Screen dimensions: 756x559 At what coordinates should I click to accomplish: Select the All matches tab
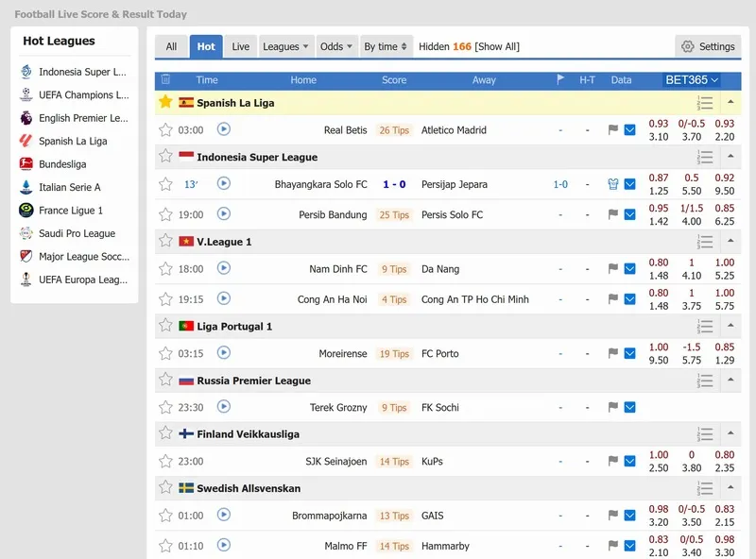[x=171, y=46]
